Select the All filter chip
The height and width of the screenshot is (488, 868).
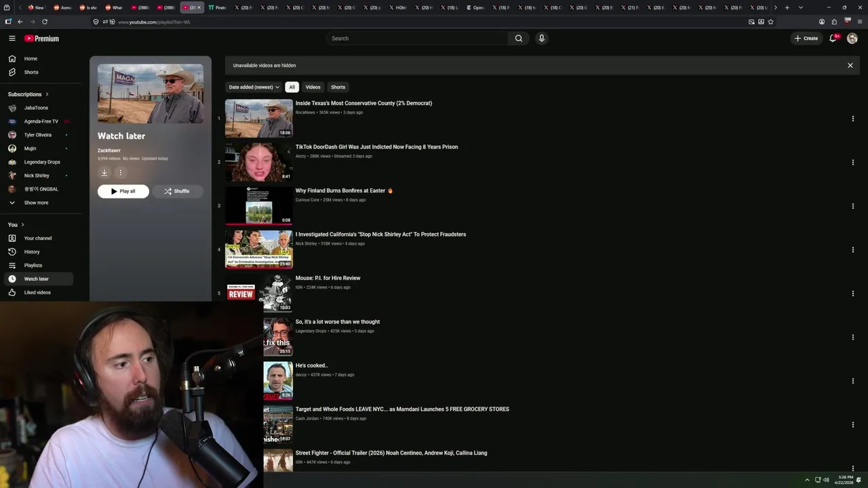point(292,87)
